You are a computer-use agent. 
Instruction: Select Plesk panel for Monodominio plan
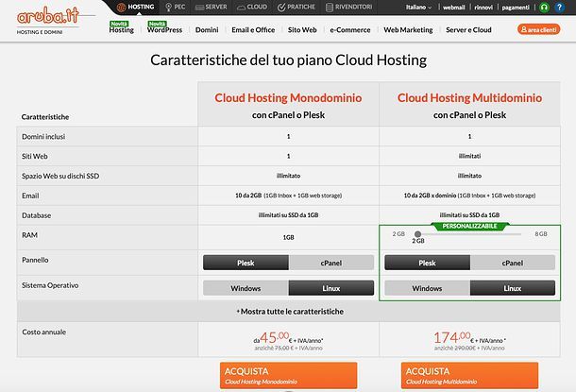[246, 263]
